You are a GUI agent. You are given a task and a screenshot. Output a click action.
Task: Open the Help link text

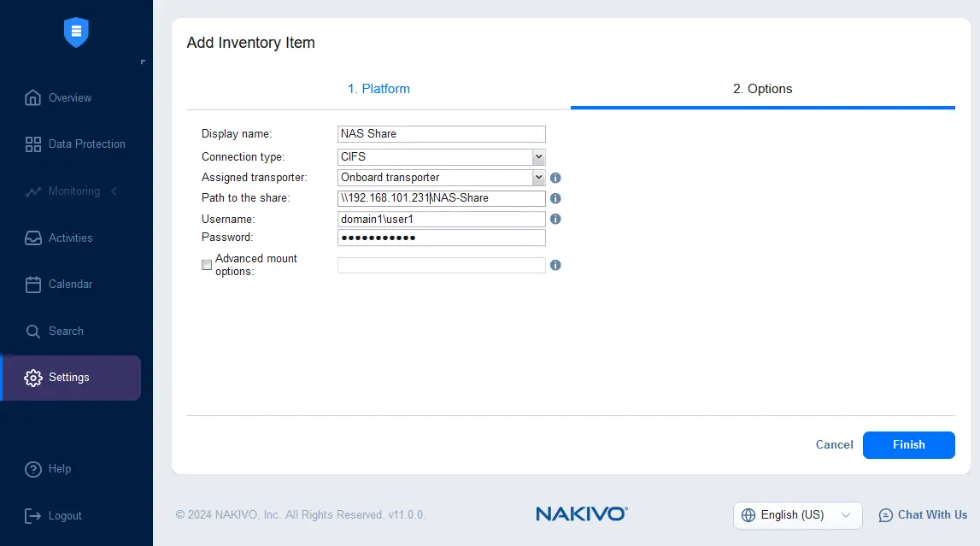point(60,469)
